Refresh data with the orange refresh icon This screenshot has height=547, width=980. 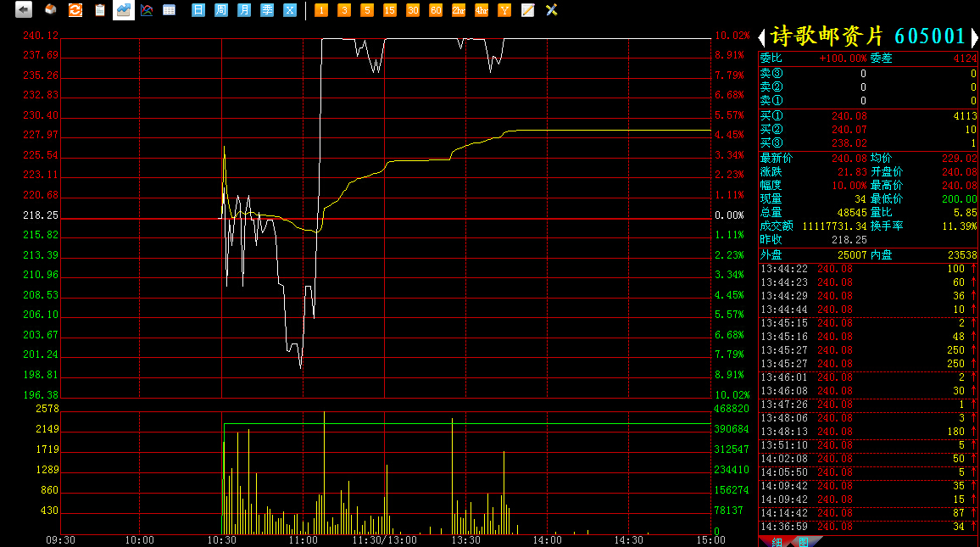click(x=75, y=10)
